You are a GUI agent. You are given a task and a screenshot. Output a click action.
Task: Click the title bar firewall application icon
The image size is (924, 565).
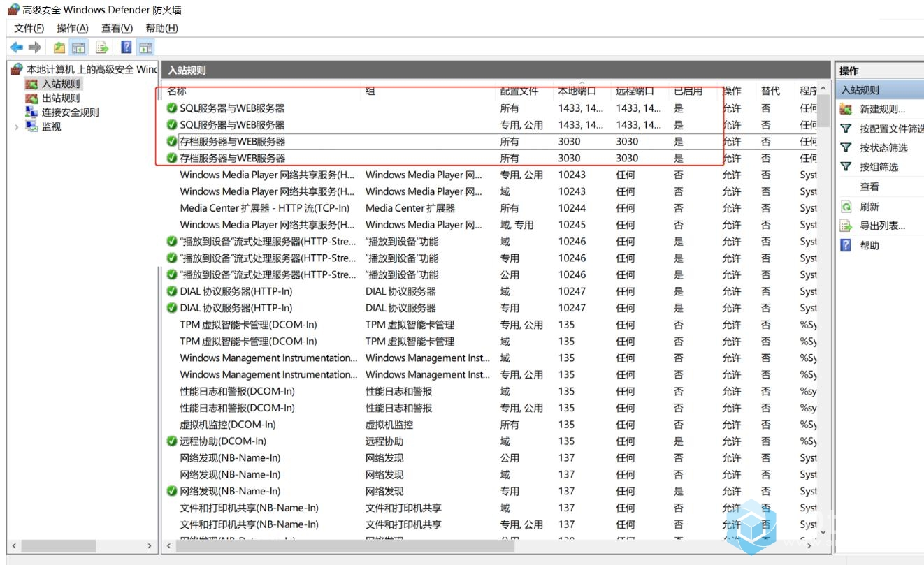[x=13, y=9]
